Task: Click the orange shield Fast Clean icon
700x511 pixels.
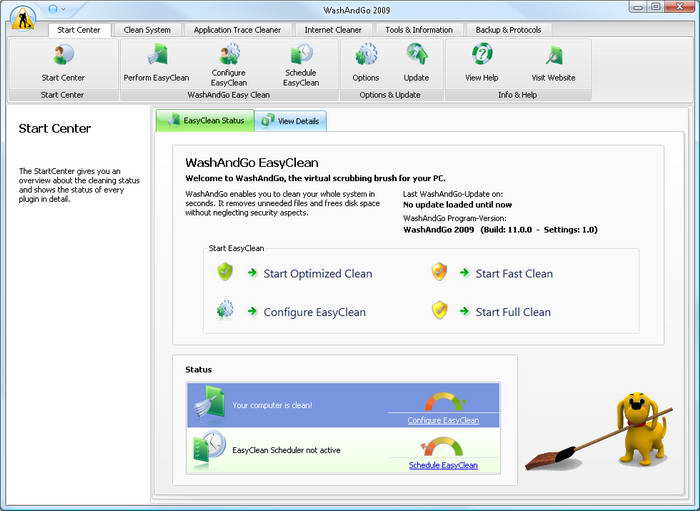Action: click(x=439, y=271)
